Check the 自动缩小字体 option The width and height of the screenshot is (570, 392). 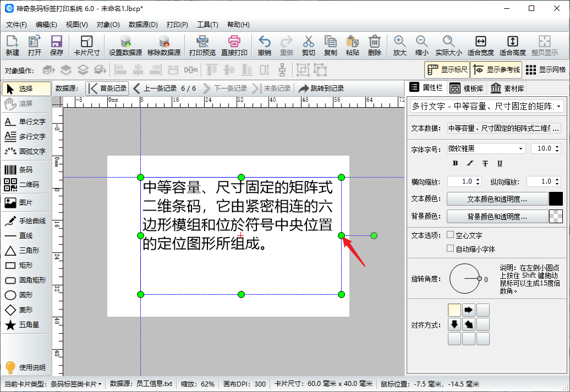[x=451, y=249]
